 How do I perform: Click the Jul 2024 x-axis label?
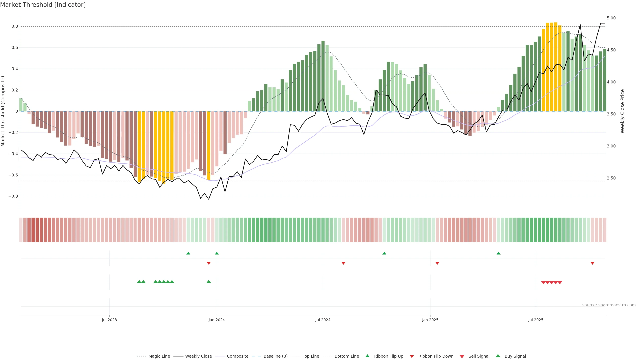tap(323, 320)
